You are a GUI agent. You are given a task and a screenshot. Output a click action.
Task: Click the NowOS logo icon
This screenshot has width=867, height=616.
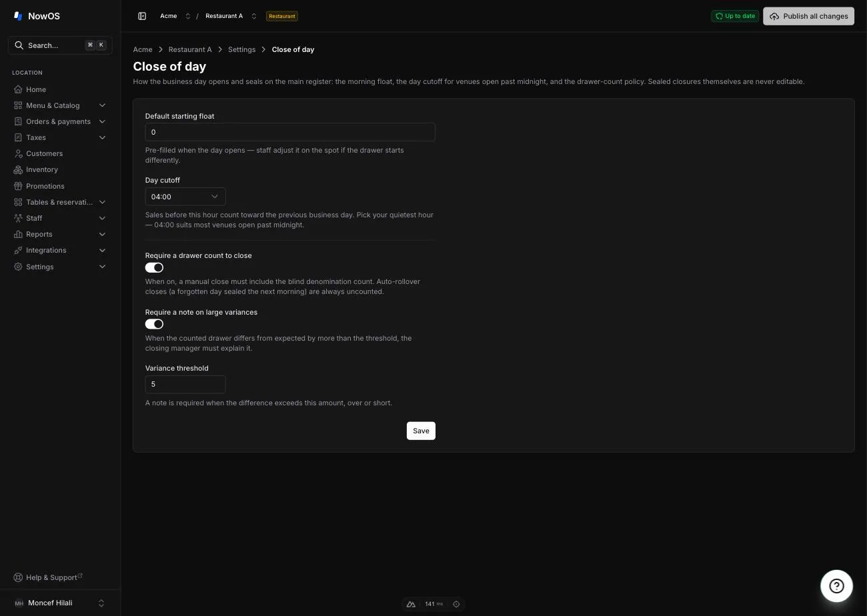(18, 16)
